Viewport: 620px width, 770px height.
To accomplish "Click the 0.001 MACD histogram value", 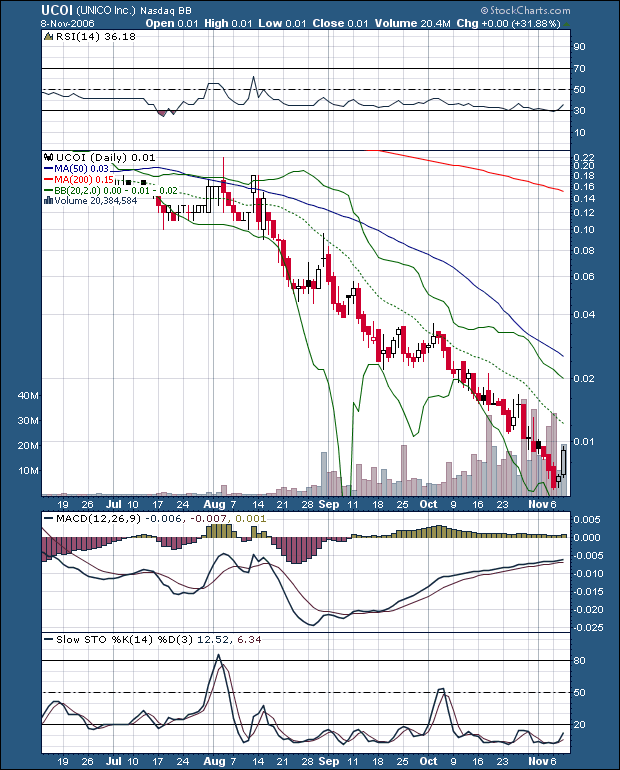I will [x=250, y=519].
